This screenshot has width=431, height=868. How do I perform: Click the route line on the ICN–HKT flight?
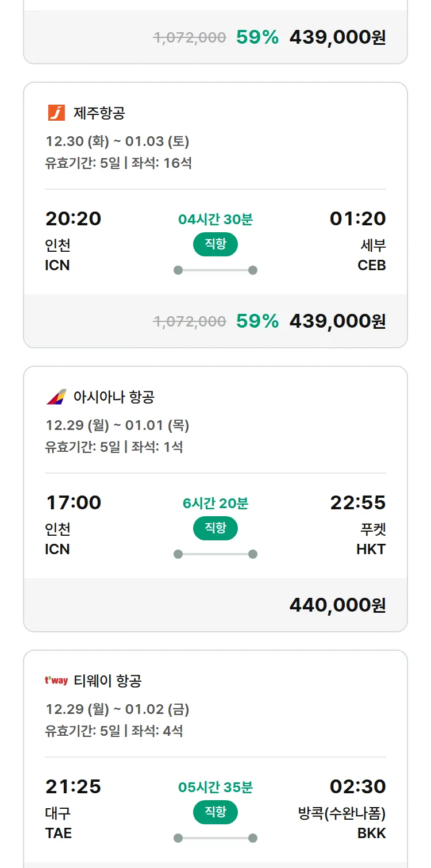point(215,554)
